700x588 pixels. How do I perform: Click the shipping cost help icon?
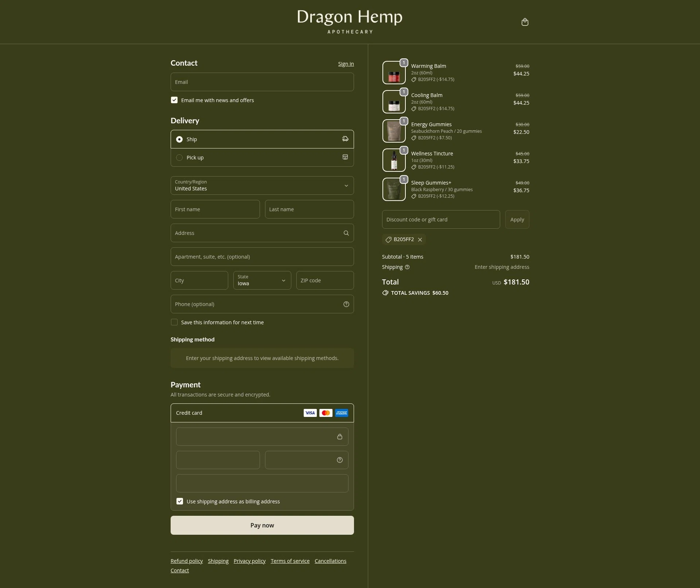click(407, 267)
